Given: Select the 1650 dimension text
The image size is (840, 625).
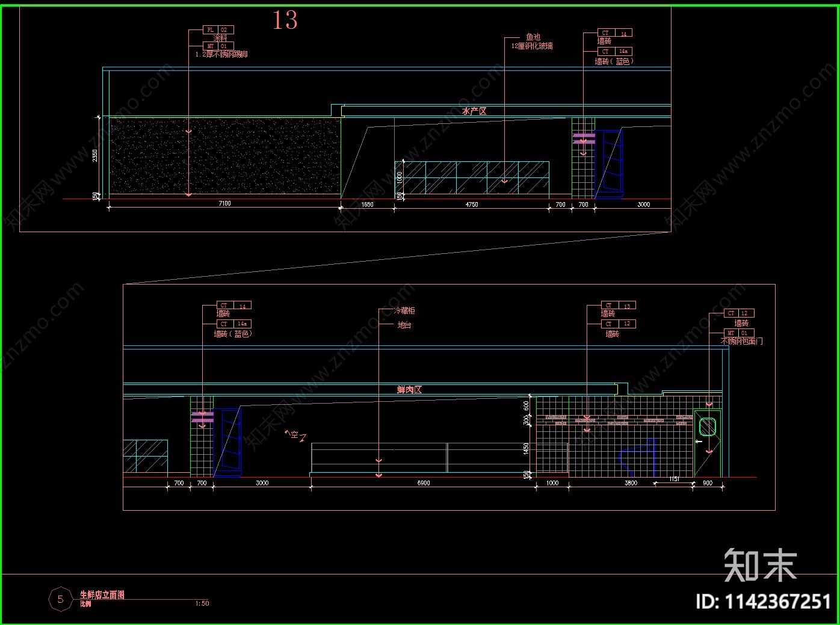Looking at the screenshot, I should tap(367, 205).
